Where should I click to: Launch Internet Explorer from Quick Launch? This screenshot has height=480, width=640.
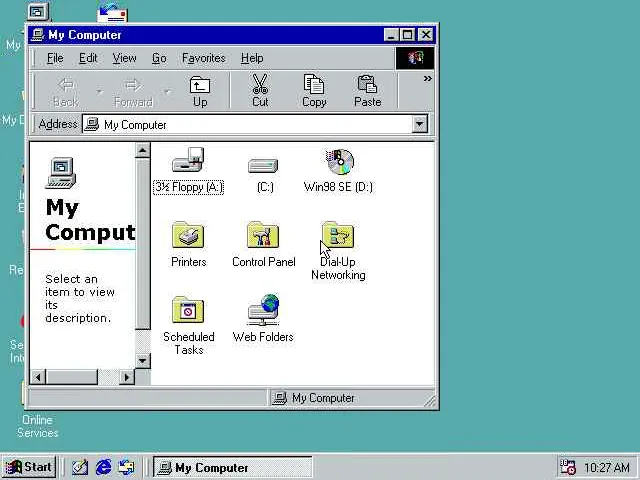coord(103,467)
